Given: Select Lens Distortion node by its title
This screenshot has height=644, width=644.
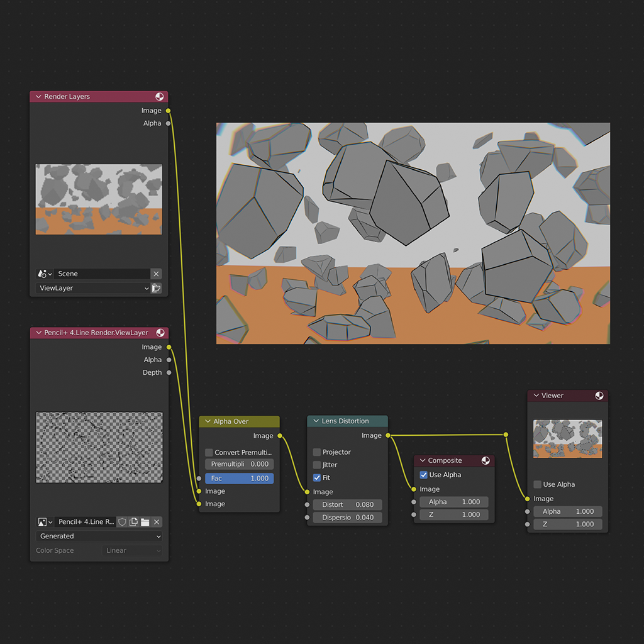Looking at the screenshot, I should click(x=345, y=421).
